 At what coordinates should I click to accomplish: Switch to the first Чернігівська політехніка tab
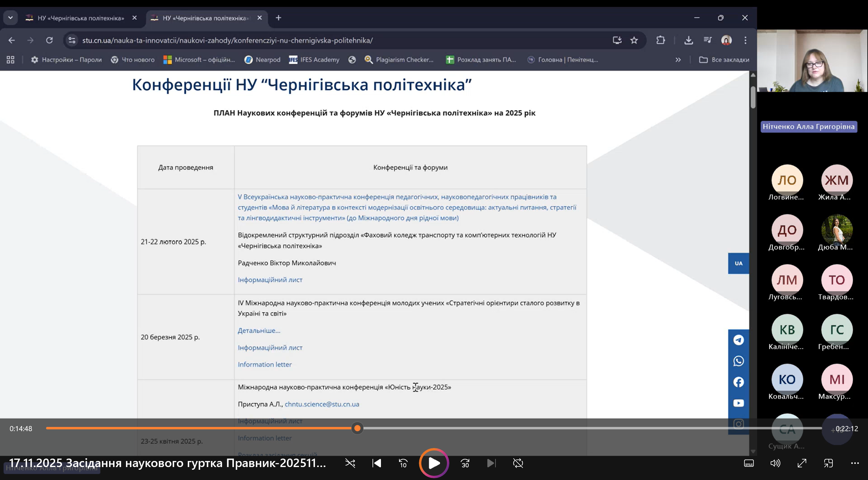[81, 18]
